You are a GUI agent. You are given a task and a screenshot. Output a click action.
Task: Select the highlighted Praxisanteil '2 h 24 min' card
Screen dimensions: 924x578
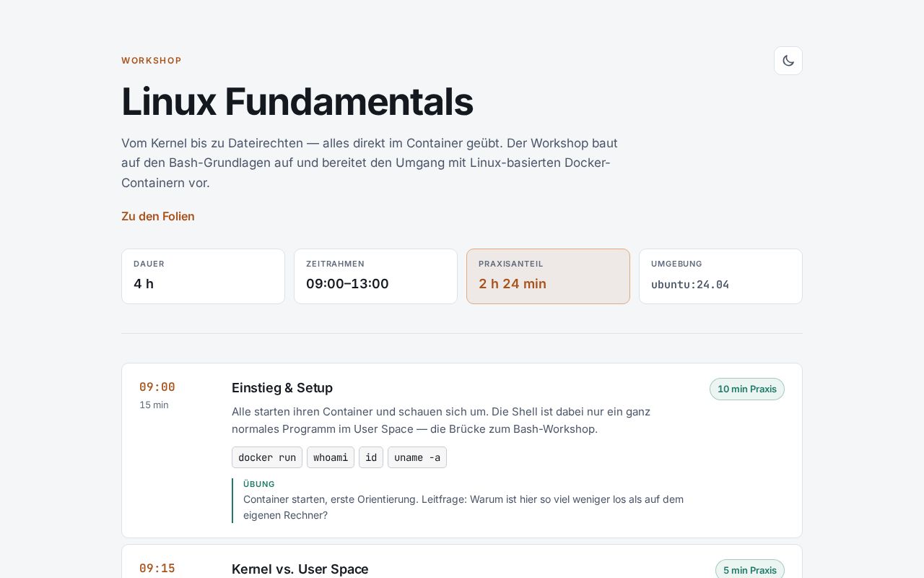click(x=548, y=276)
